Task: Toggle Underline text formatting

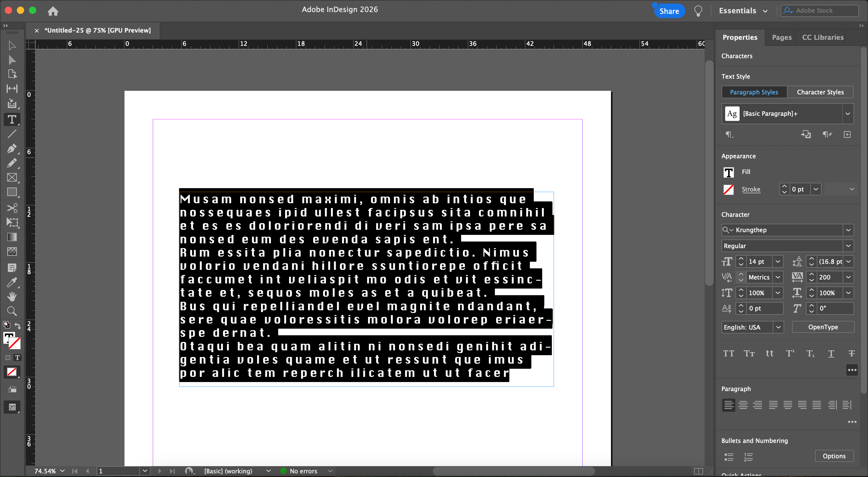Action: (x=831, y=353)
